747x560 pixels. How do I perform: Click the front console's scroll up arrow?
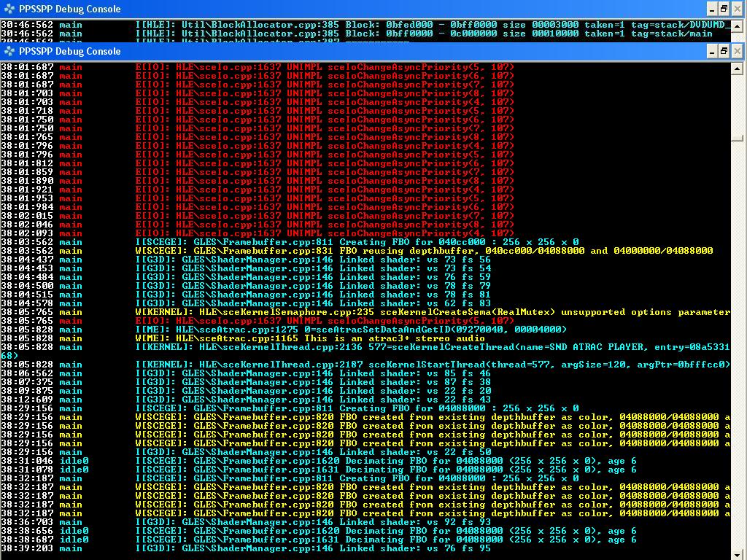click(x=738, y=68)
